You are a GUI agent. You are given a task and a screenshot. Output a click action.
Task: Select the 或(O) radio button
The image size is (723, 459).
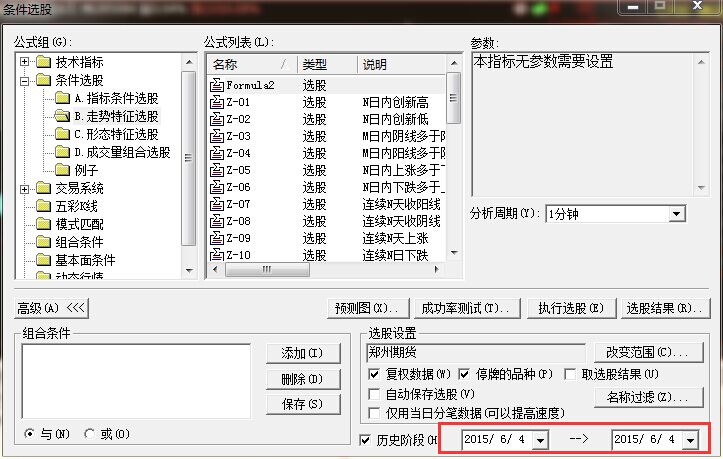click(x=91, y=434)
